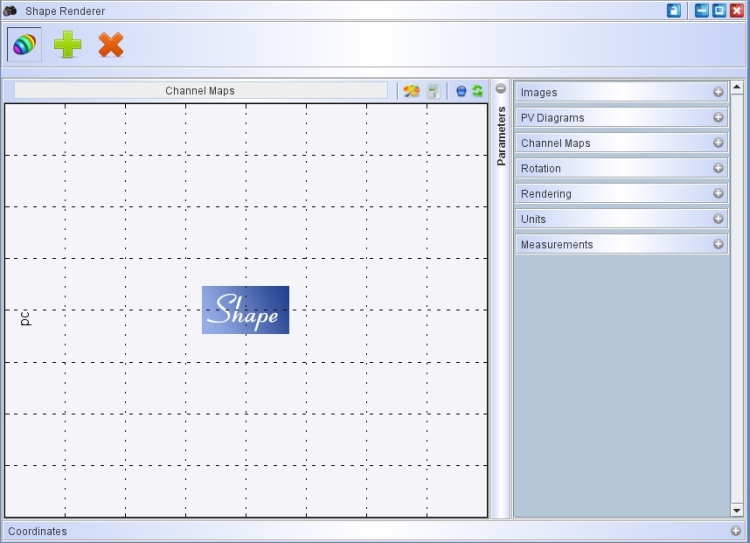Expand the PV Diagrams section
This screenshot has height=543, width=750.
(718, 117)
